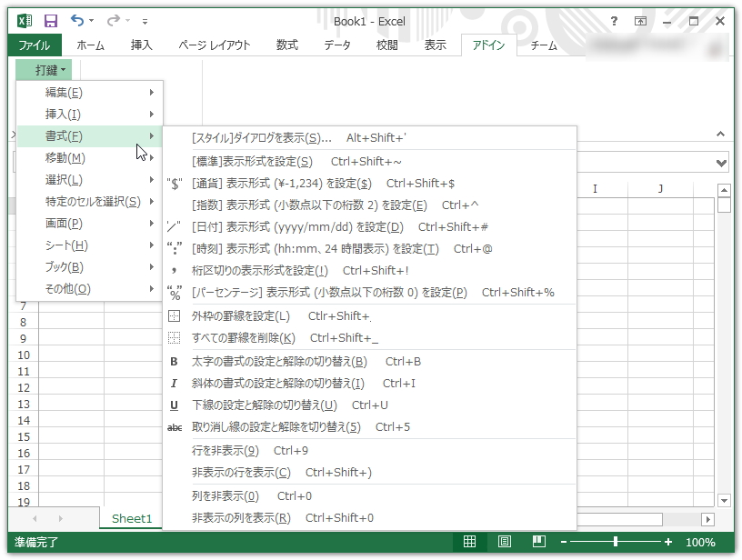This screenshot has width=742, height=560.
Task: Select the percentage format icon
Action: (174, 292)
